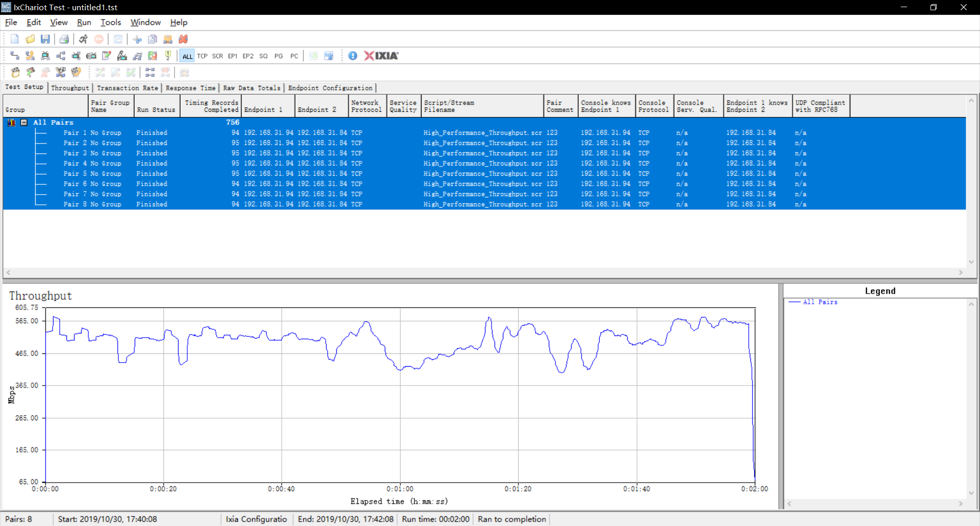Select the Pair 8 row

click(x=484, y=204)
